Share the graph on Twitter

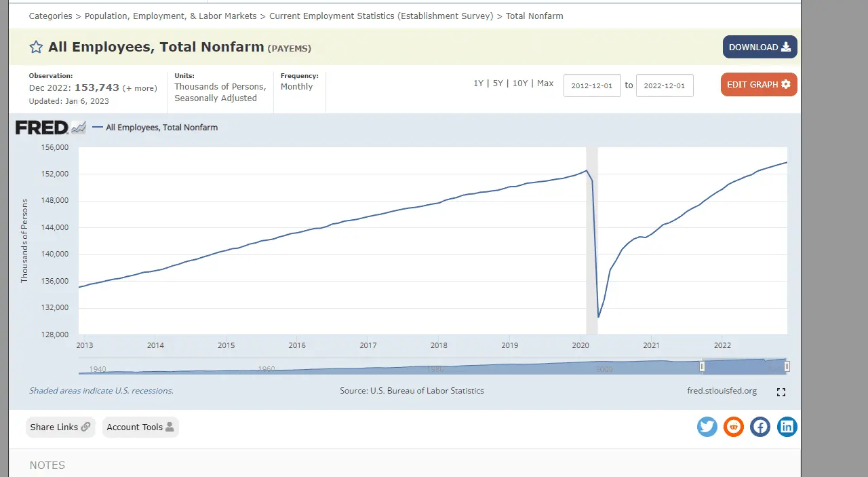pos(707,427)
